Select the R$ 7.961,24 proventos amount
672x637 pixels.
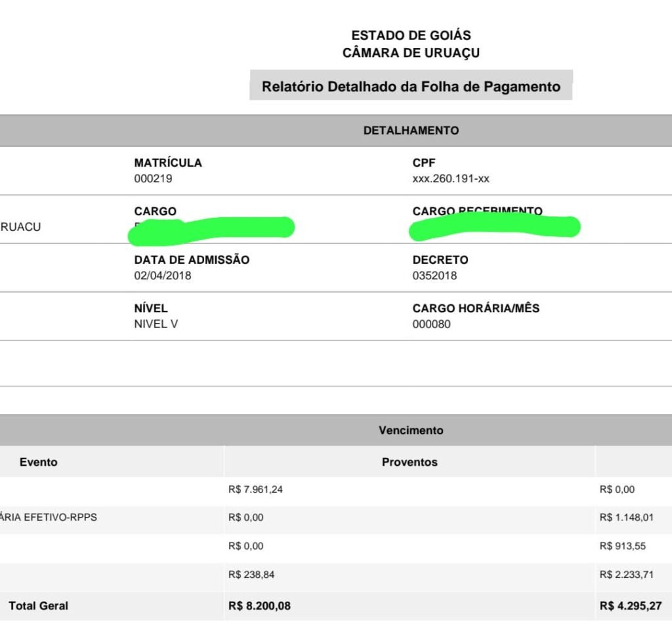[255, 489]
